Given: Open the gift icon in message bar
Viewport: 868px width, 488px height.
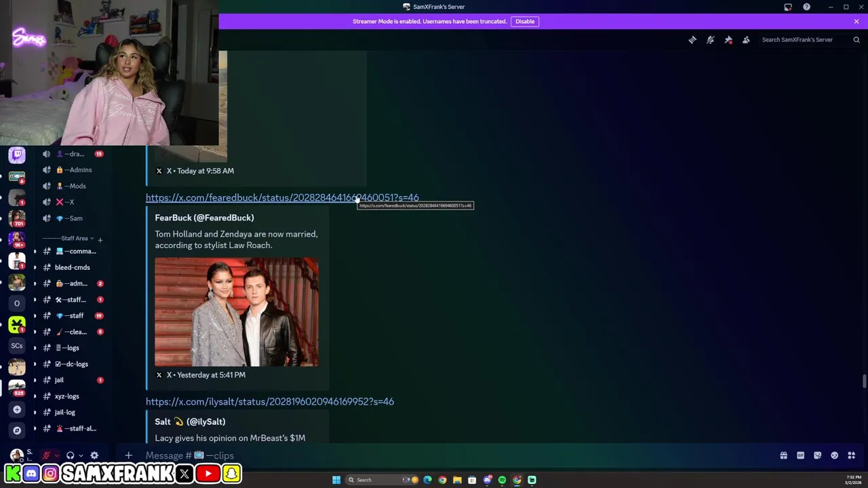Looking at the screenshot, I should click(783, 455).
